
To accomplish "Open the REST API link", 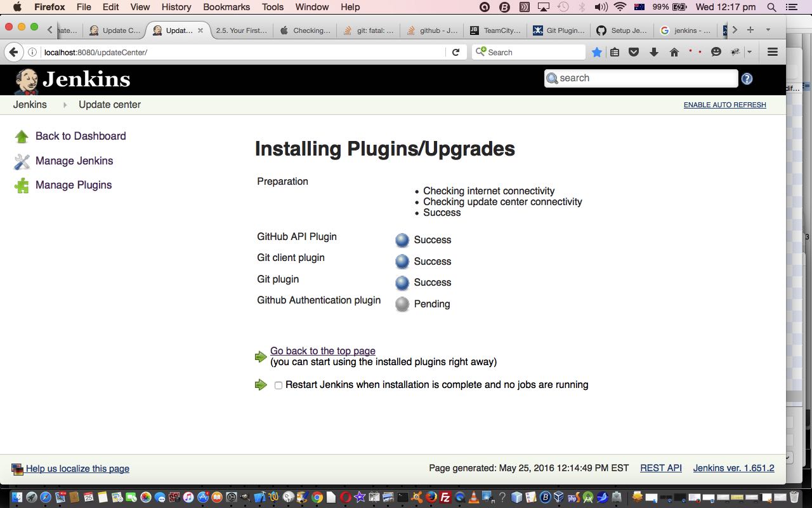I will [x=661, y=469].
